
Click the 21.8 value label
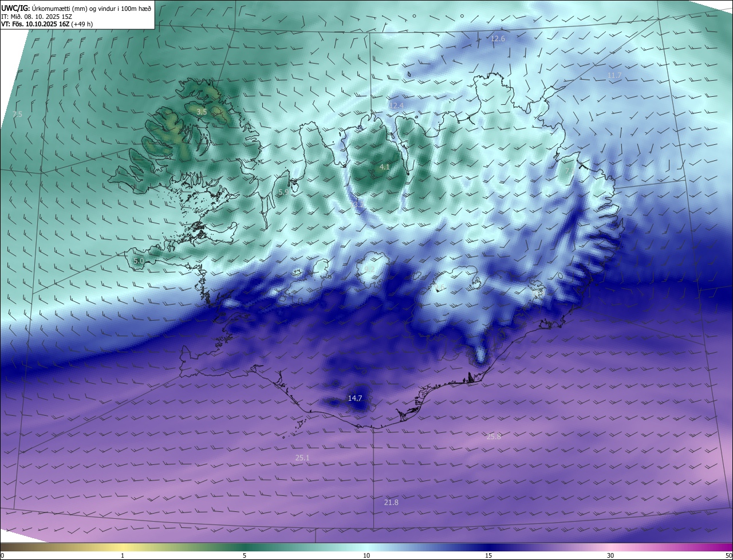tap(391, 502)
